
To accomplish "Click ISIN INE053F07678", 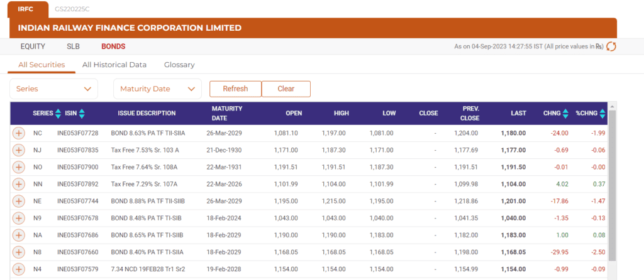I will [78, 218].
